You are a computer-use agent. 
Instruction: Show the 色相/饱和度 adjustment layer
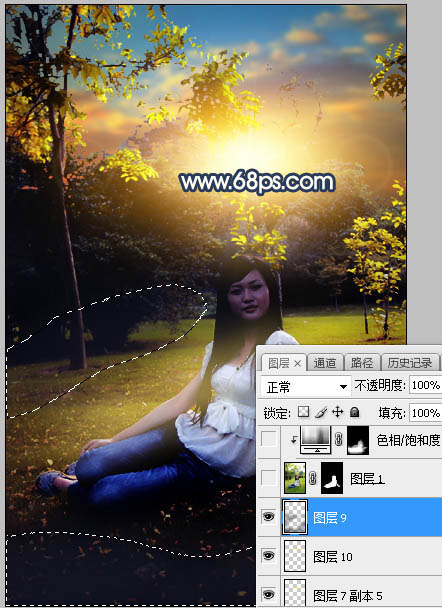click(x=269, y=439)
